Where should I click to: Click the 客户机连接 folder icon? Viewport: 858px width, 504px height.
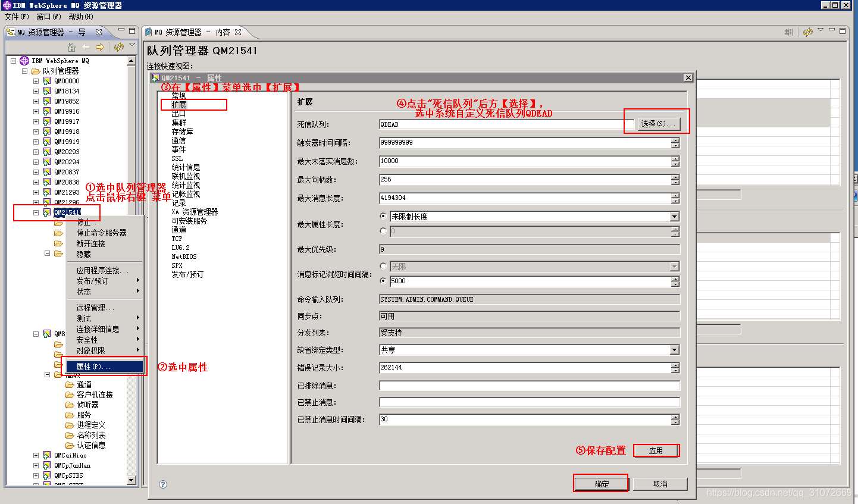coord(70,395)
